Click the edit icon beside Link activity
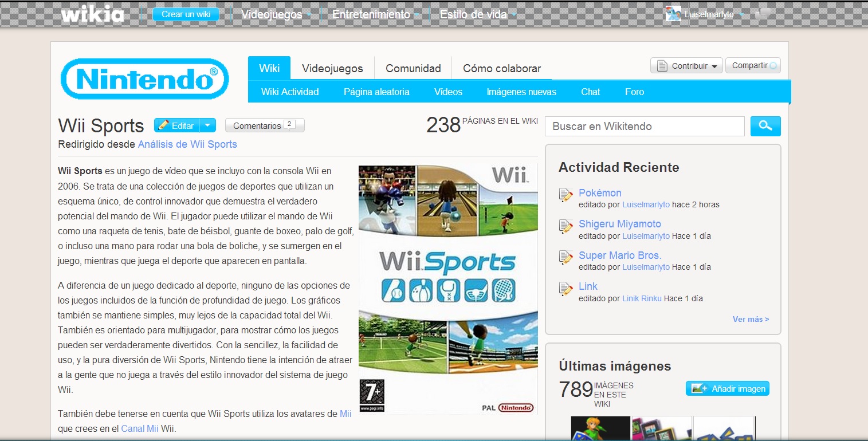 566,289
